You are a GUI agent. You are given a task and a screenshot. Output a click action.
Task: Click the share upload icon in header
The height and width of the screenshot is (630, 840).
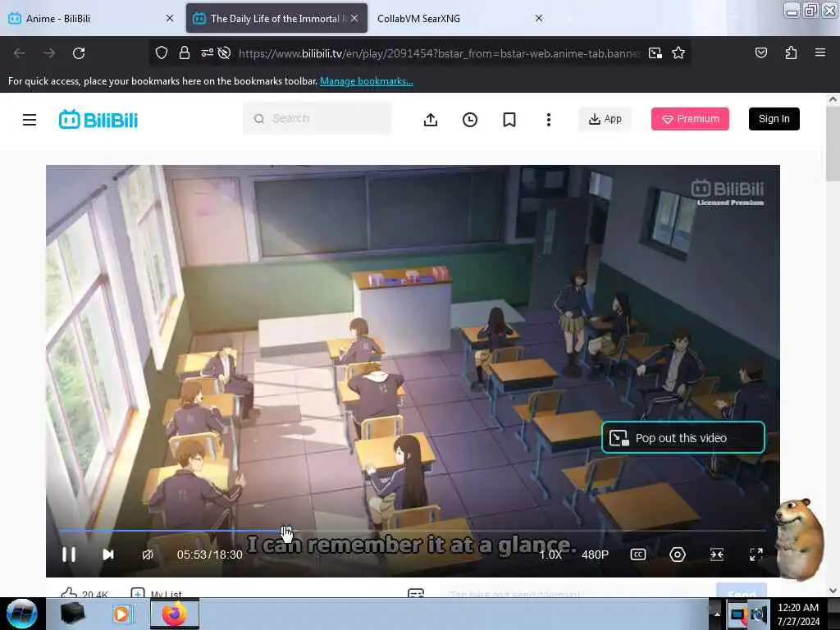tap(430, 120)
